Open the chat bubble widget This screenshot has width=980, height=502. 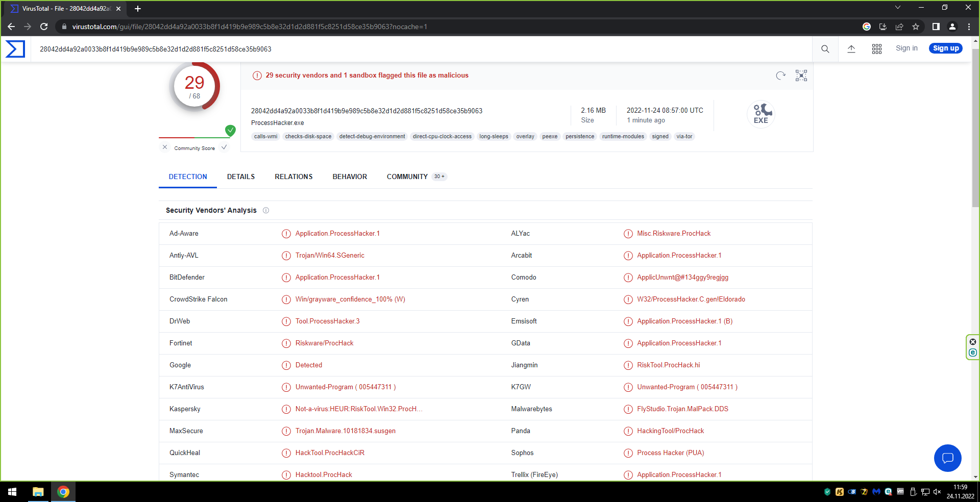coord(948,458)
